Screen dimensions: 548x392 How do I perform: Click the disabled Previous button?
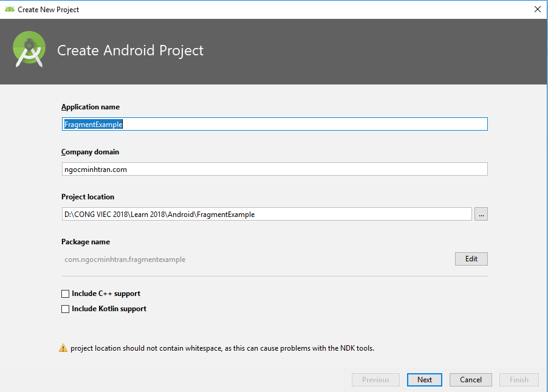coord(375,380)
